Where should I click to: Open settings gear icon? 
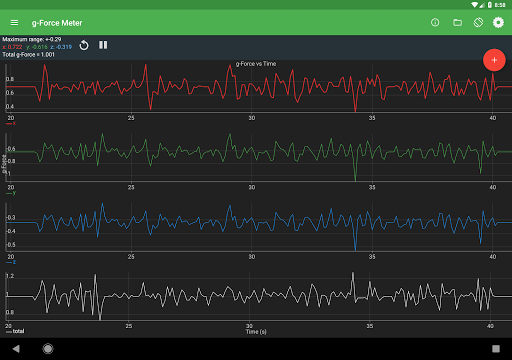coord(498,22)
